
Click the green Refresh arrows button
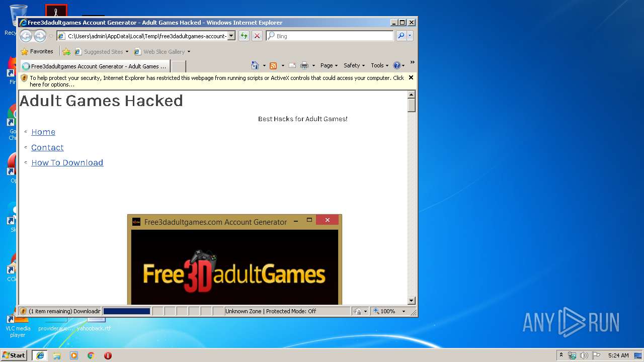click(244, 36)
